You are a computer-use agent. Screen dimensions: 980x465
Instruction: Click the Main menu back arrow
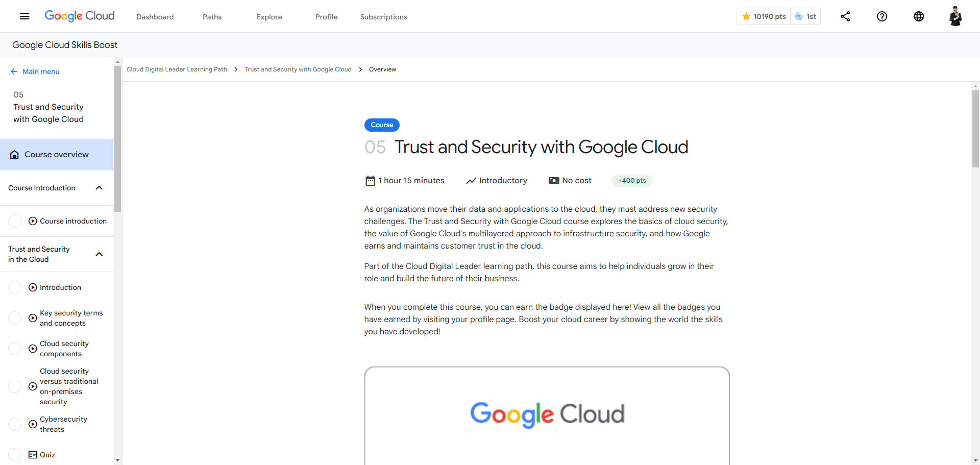click(14, 71)
